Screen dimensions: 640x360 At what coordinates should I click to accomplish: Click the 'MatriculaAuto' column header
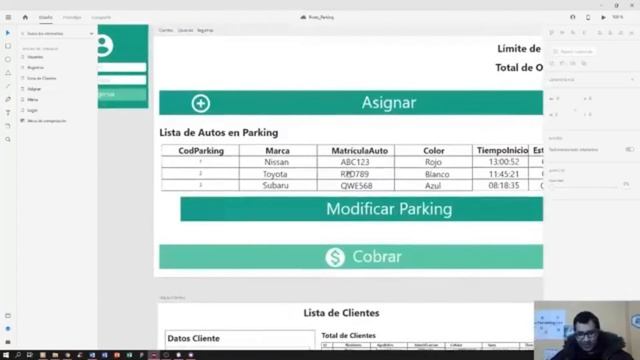click(360, 151)
